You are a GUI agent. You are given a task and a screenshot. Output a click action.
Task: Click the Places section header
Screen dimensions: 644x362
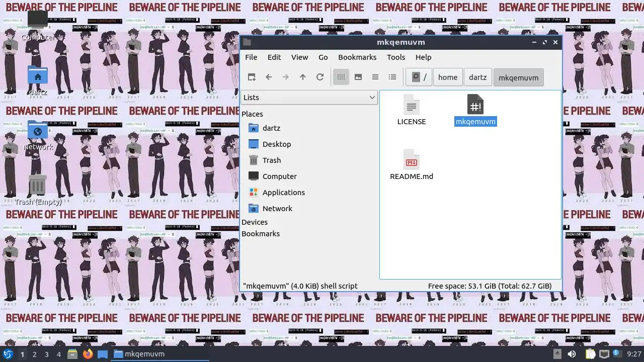coord(252,114)
